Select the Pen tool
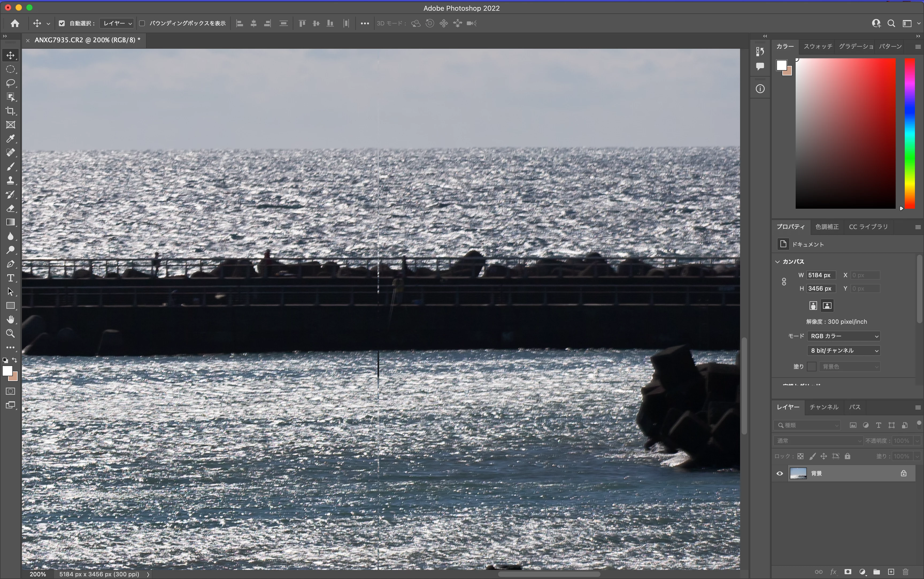Viewport: 924px width, 579px height. pyautogui.click(x=10, y=264)
